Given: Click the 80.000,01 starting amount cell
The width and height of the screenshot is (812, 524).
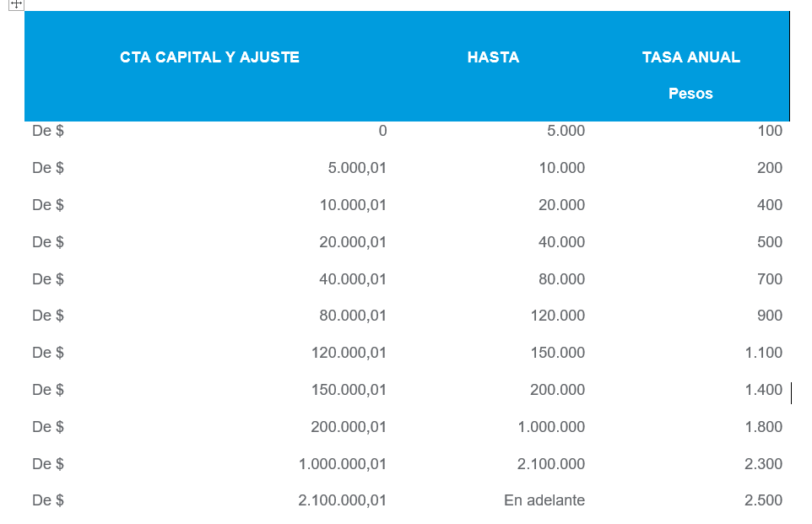Looking at the screenshot, I should [x=352, y=316].
